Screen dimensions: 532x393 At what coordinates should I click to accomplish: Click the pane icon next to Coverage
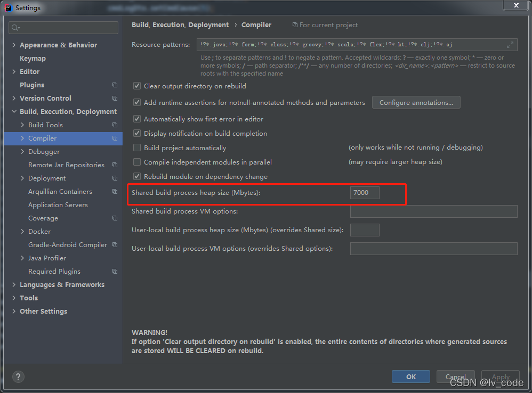tap(114, 218)
